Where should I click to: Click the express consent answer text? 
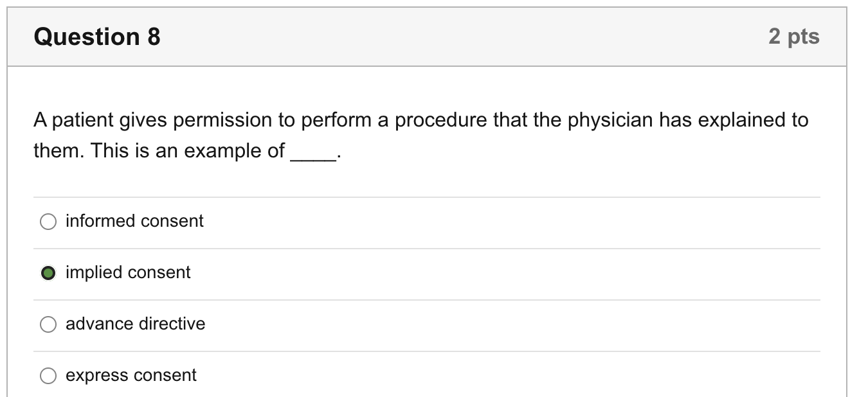[130, 375]
